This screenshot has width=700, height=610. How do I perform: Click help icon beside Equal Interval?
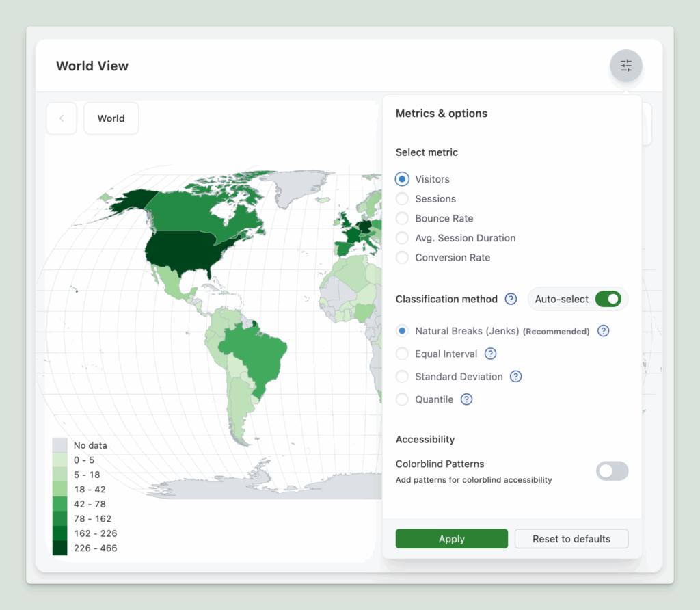coord(490,354)
